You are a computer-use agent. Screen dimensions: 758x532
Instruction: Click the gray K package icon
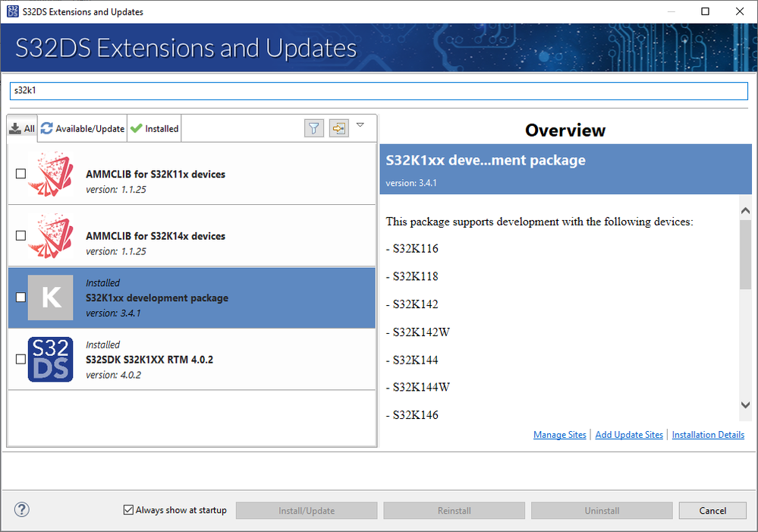coord(51,297)
